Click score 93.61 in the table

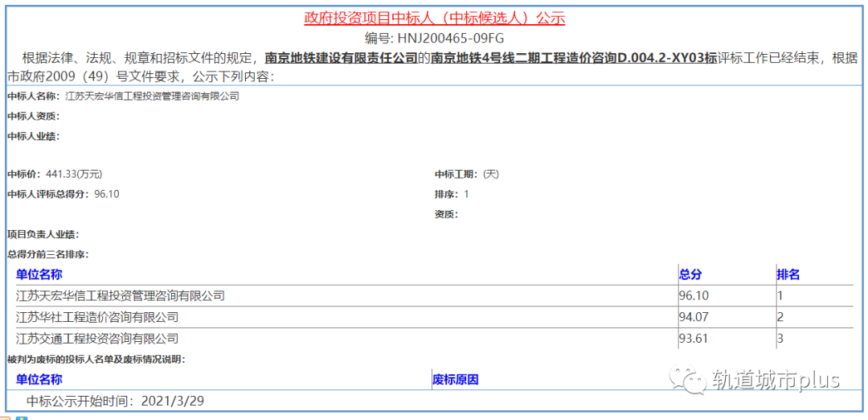694,338
